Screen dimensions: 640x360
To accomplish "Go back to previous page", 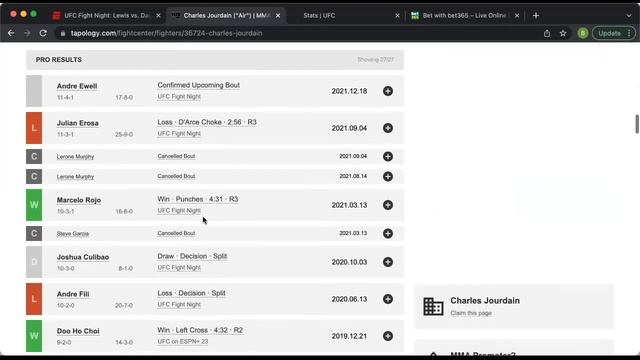I will pos(11,33).
